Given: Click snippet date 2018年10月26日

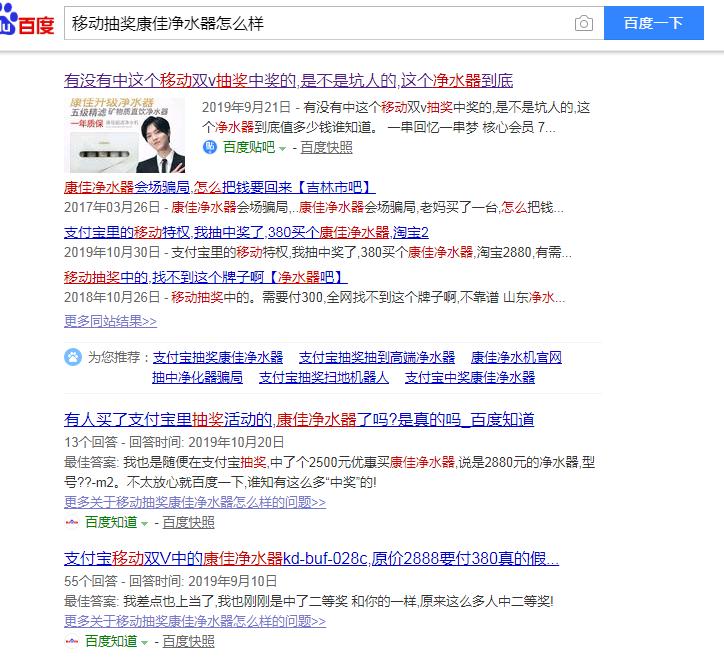Looking at the screenshot, I should click(112, 297).
